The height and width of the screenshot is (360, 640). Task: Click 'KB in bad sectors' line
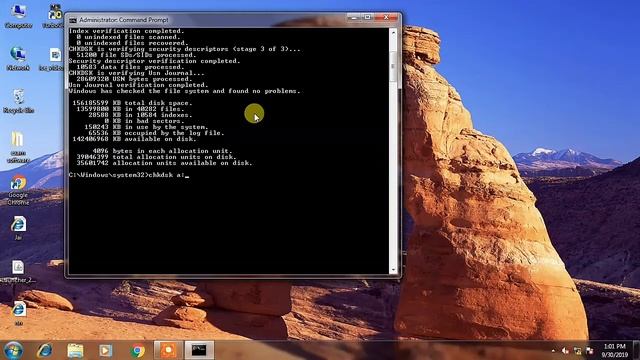(144, 121)
